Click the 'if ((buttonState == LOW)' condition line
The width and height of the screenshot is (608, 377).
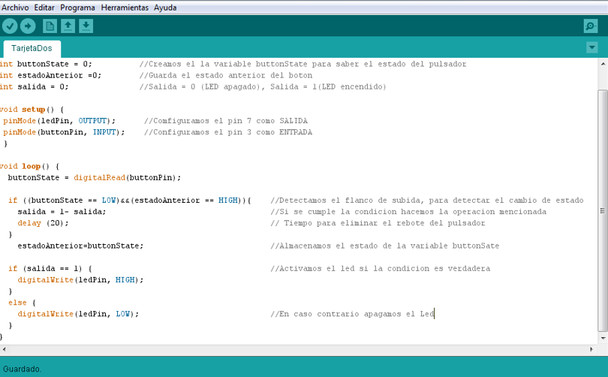pos(130,200)
